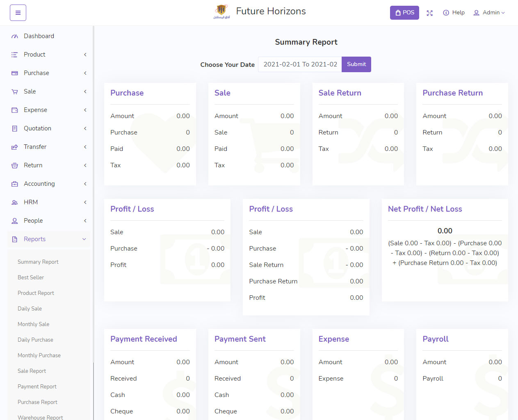
Task: Open Payment Report in sidebar
Action: (x=37, y=386)
